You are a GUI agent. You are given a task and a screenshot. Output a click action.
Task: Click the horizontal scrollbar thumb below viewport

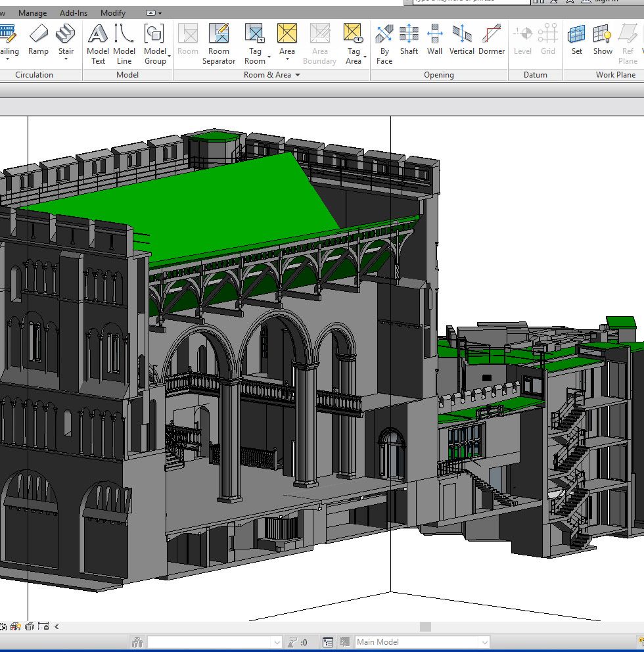pyautogui.click(x=426, y=626)
